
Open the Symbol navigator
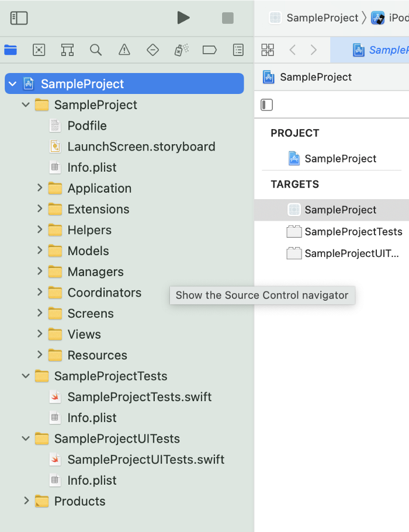pos(67,50)
